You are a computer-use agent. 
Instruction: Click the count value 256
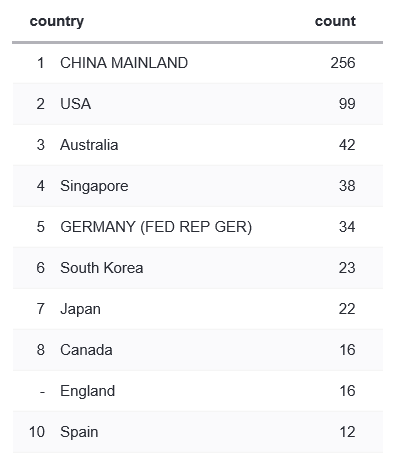tap(343, 63)
